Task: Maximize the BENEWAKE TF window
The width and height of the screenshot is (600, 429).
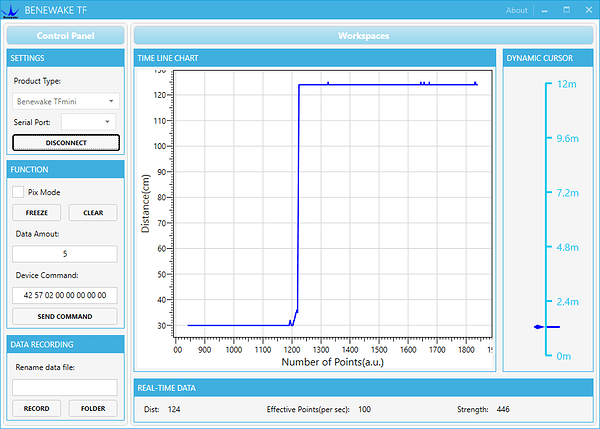Action: 566,10
